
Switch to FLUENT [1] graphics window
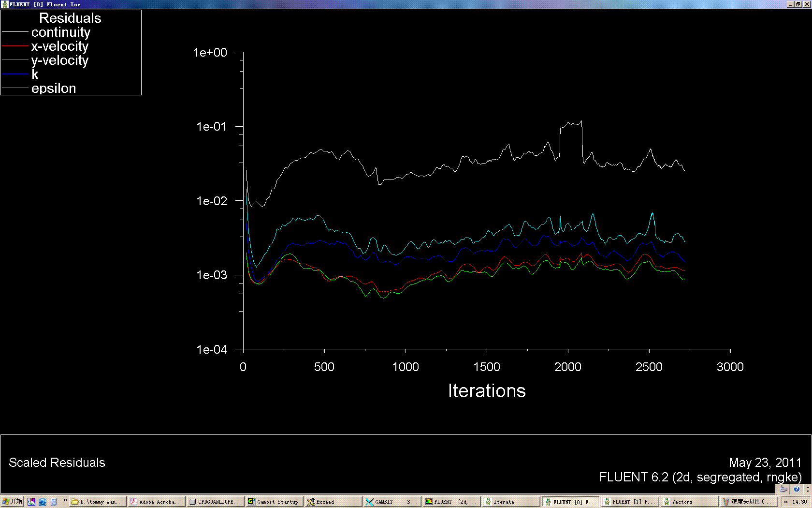629,502
